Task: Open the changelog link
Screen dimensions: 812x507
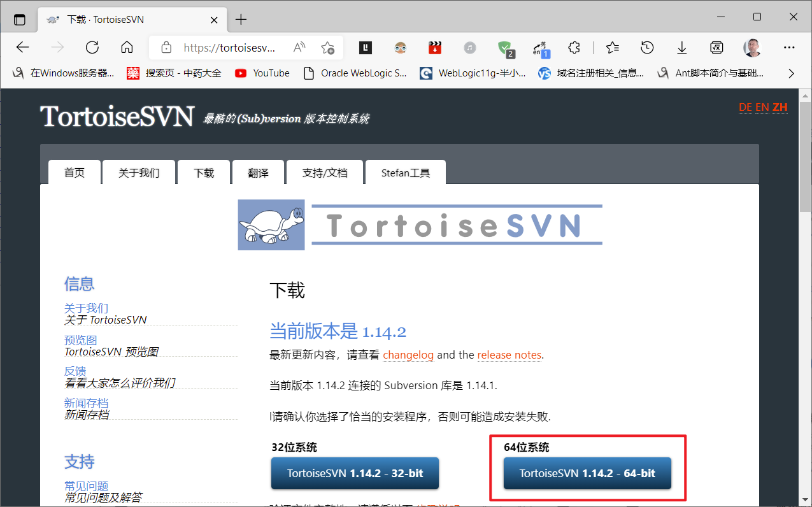Action: pyautogui.click(x=408, y=355)
